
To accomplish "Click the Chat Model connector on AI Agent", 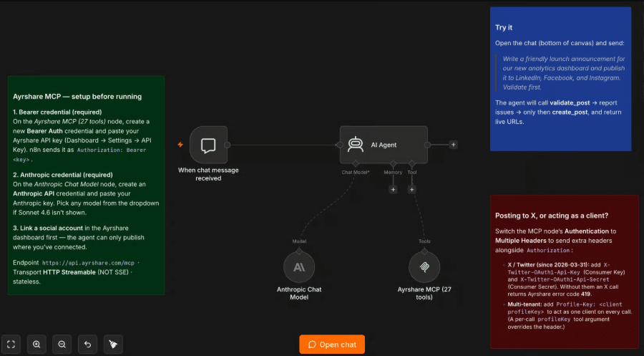I will click(356, 164).
